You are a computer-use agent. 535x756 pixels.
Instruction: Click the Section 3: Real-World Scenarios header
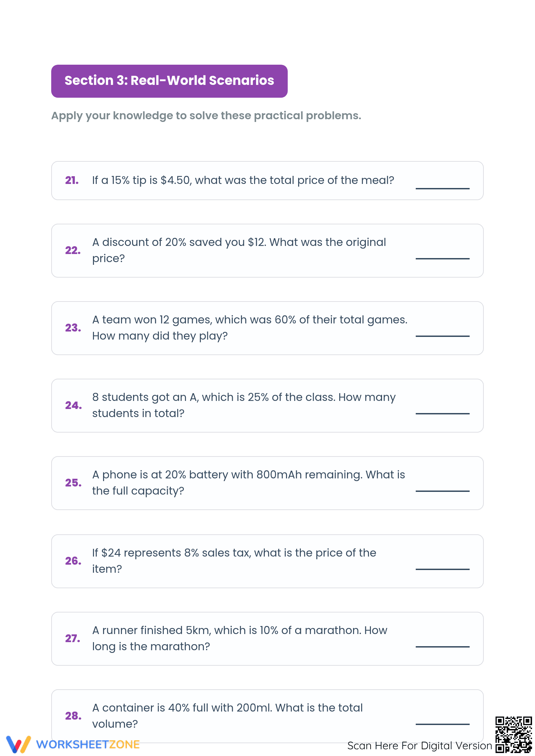(169, 81)
